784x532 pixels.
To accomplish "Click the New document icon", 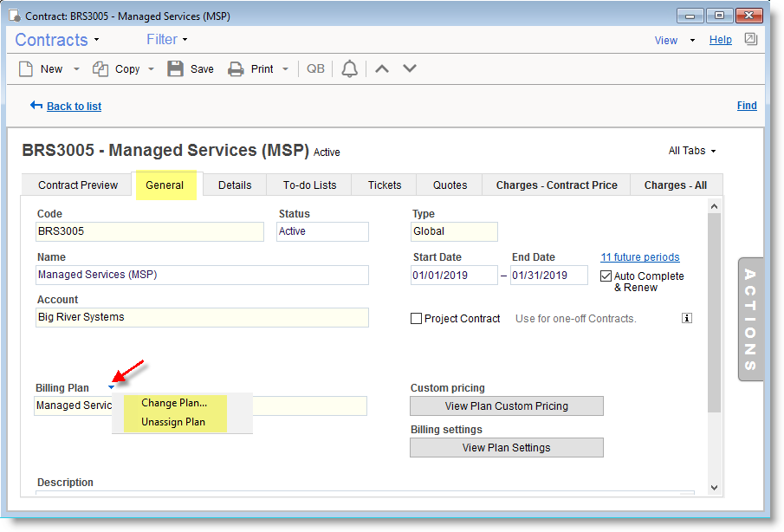I will [27, 69].
